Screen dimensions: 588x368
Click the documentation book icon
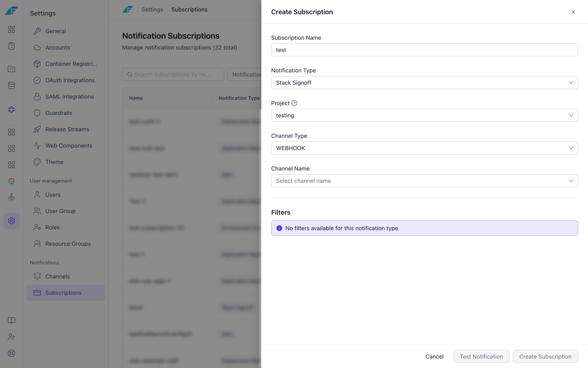click(11, 320)
